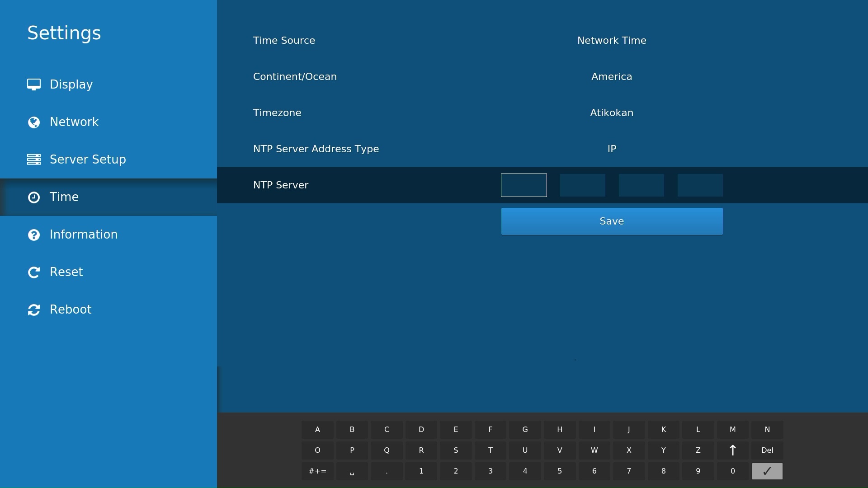Click the Information menu icon
Image resolution: width=868 pixels, height=488 pixels.
(x=33, y=234)
